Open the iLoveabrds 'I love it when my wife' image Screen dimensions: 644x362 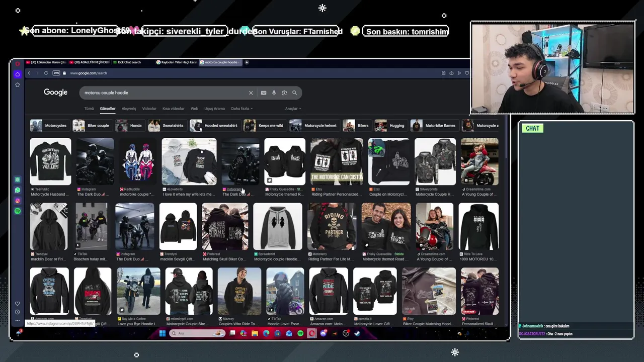pyautogui.click(x=189, y=161)
